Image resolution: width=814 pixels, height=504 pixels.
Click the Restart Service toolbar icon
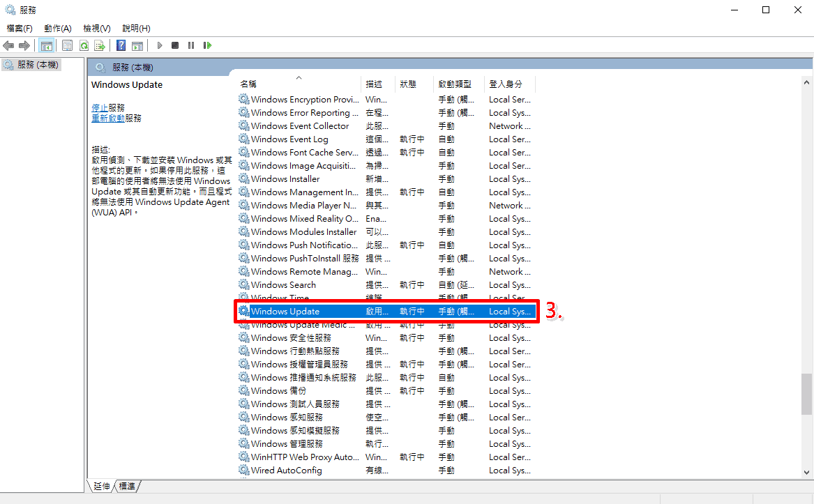click(x=208, y=46)
